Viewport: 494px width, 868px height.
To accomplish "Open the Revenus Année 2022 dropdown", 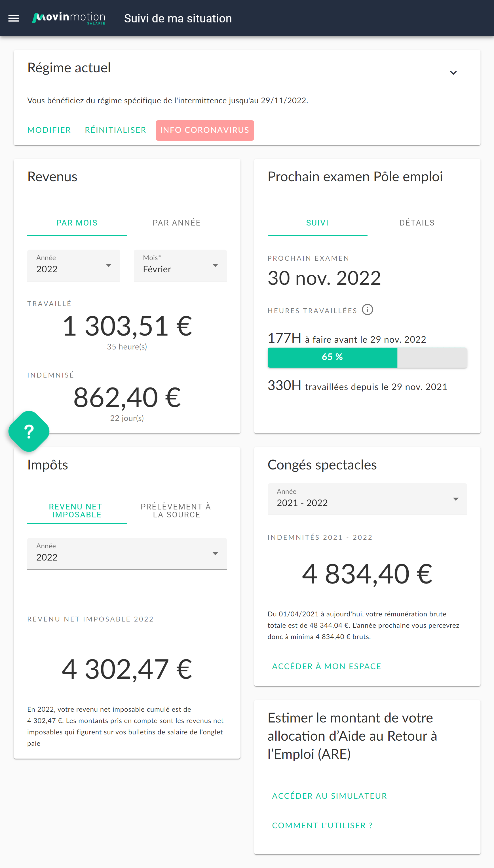I will tap(74, 265).
